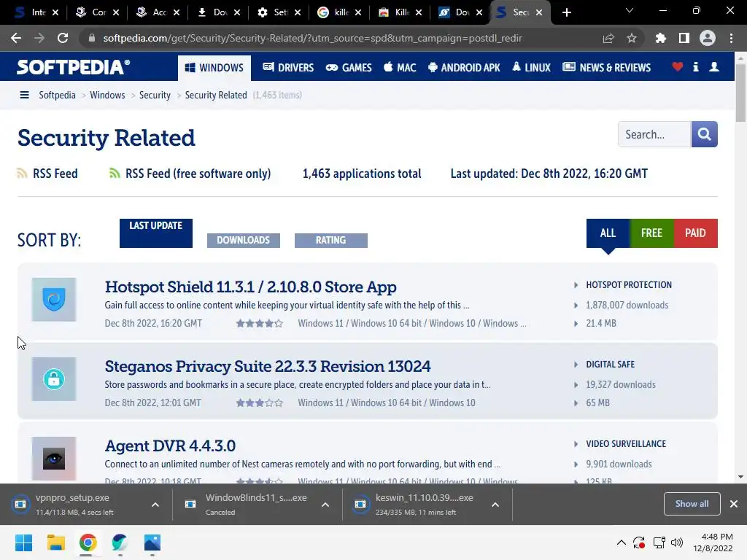Open the tab search chevron in Chrome
The width and height of the screenshot is (747, 560).
tap(630, 10)
